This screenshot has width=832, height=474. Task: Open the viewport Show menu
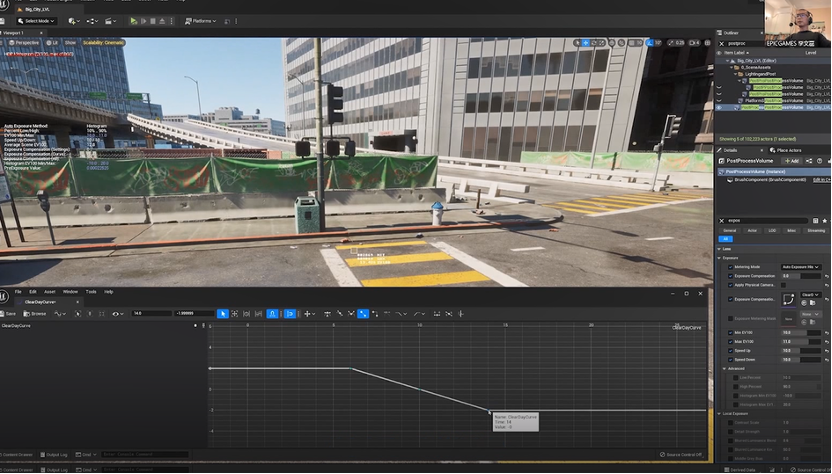click(x=70, y=42)
